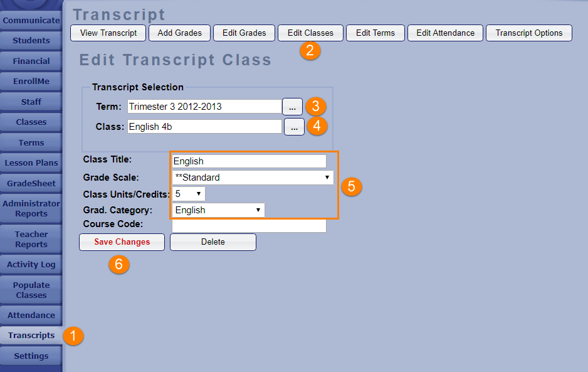Screen dimensions: 588x372
Task: Open the Class browse ellipsis button
Action: pyautogui.click(x=294, y=127)
